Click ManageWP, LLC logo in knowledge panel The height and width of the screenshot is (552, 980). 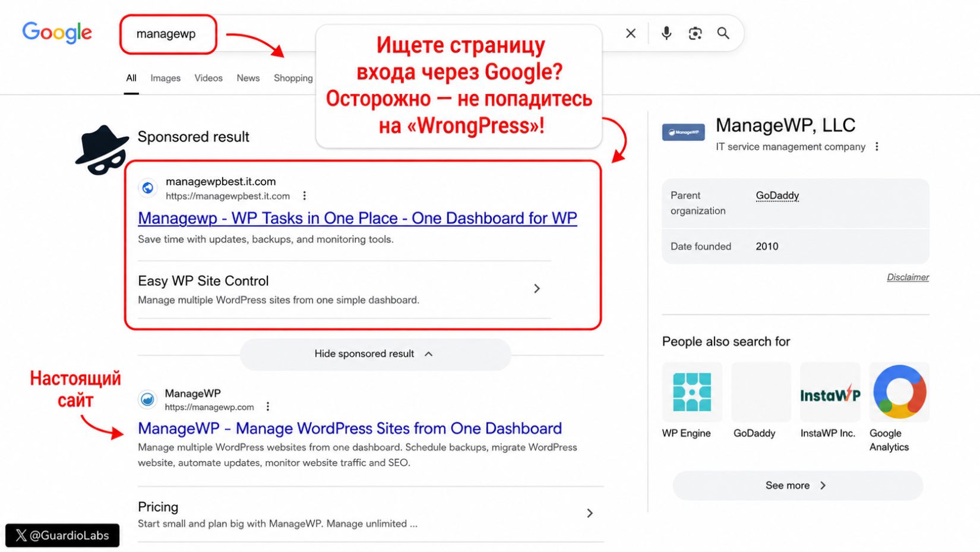(683, 132)
